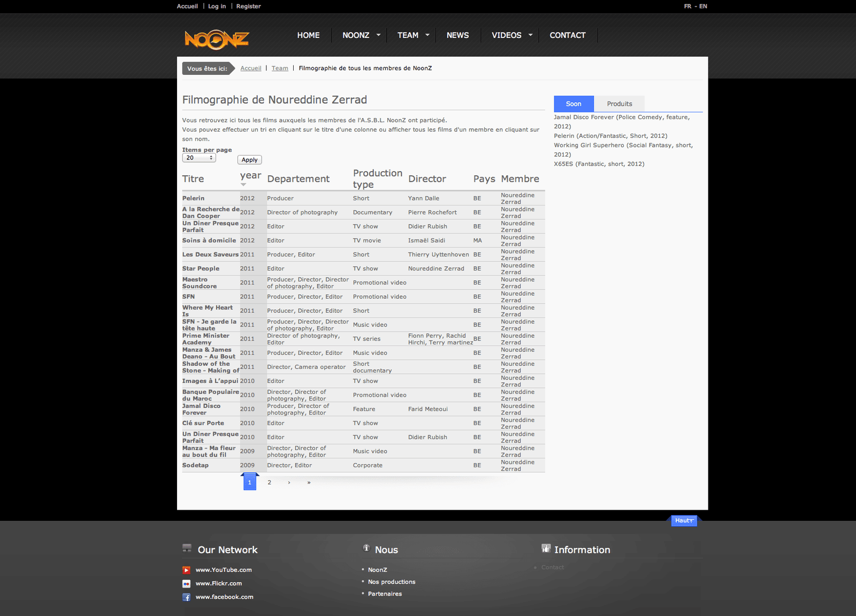
Task: Go to next page arrow in pager
Action: click(x=289, y=483)
